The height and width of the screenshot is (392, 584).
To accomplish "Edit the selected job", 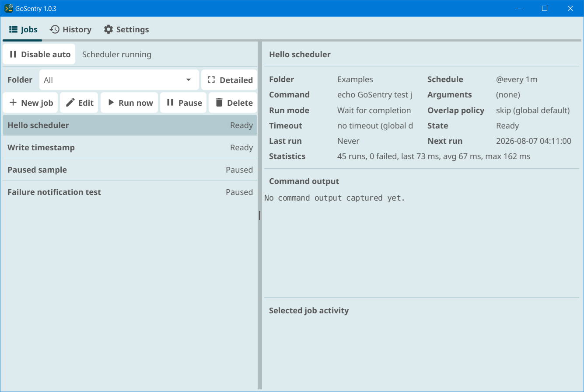I will point(79,103).
